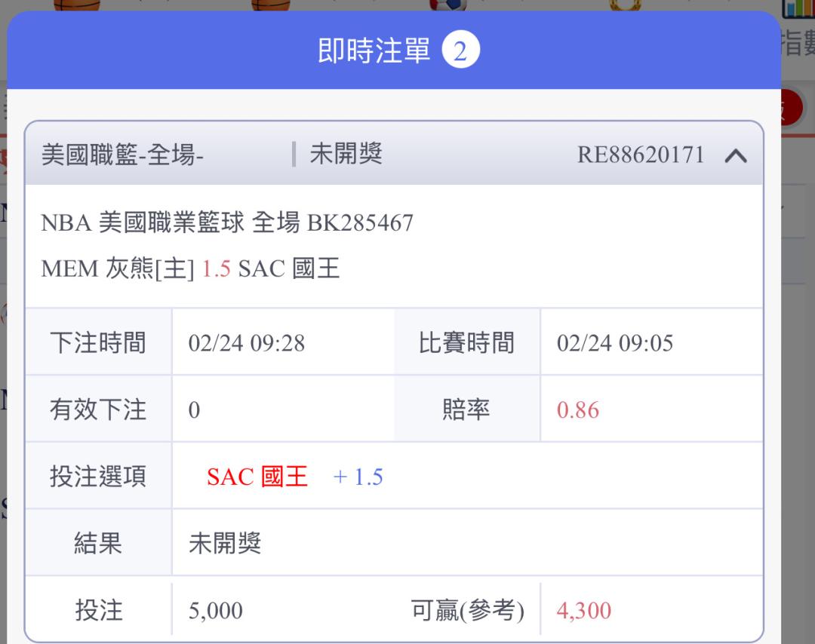This screenshot has width=815, height=644.
Task: Tap the second basketball sport icon
Action: pyautogui.click(x=270, y=5)
